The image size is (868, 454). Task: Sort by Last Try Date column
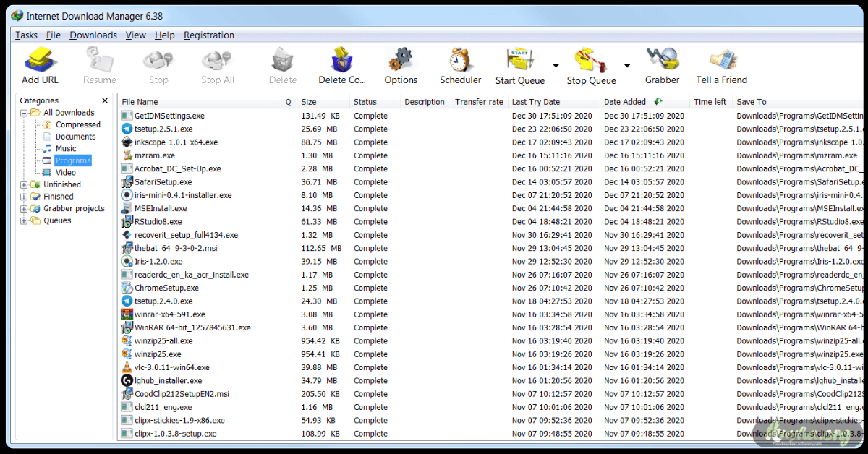coord(553,102)
